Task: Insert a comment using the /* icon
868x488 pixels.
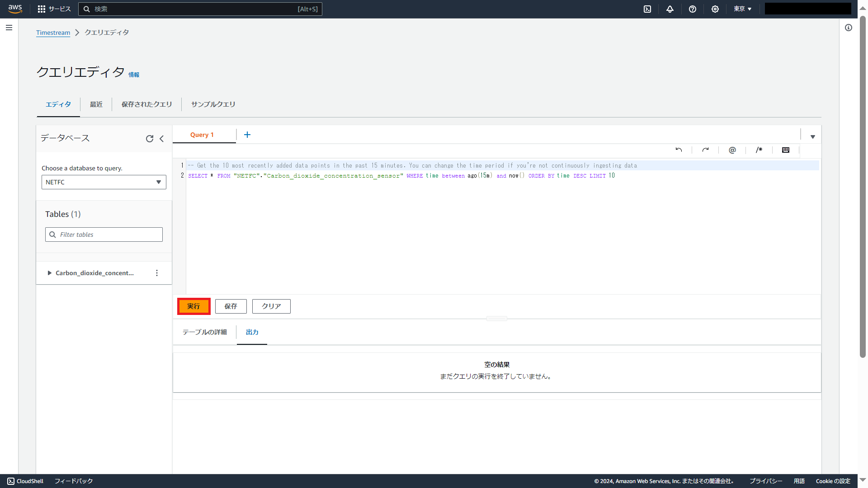Action: (x=759, y=150)
